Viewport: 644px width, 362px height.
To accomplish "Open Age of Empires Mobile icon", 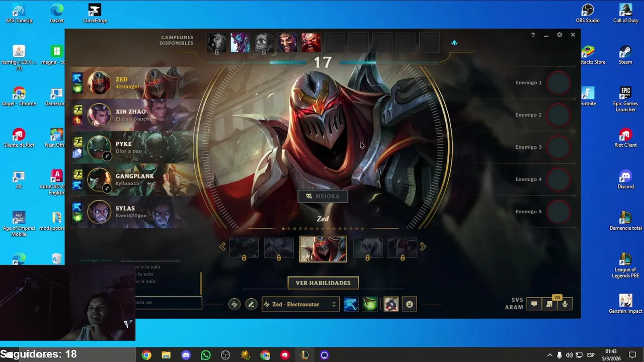I will click(19, 224).
